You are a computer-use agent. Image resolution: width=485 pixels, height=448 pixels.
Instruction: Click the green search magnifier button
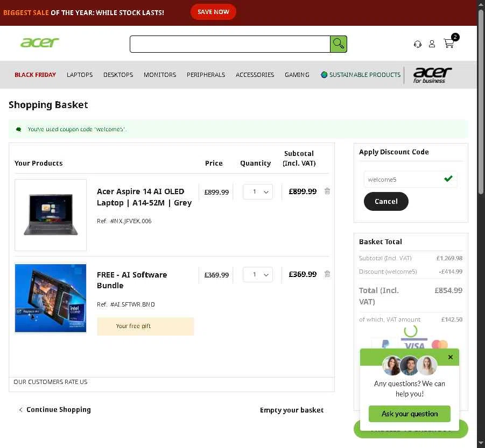tap(339, 44)
